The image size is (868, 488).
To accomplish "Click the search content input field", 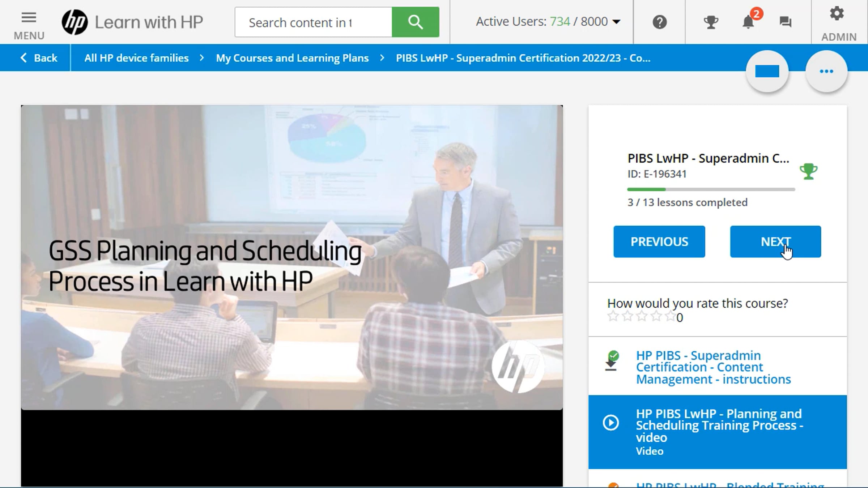I will [x=313, y=22].
